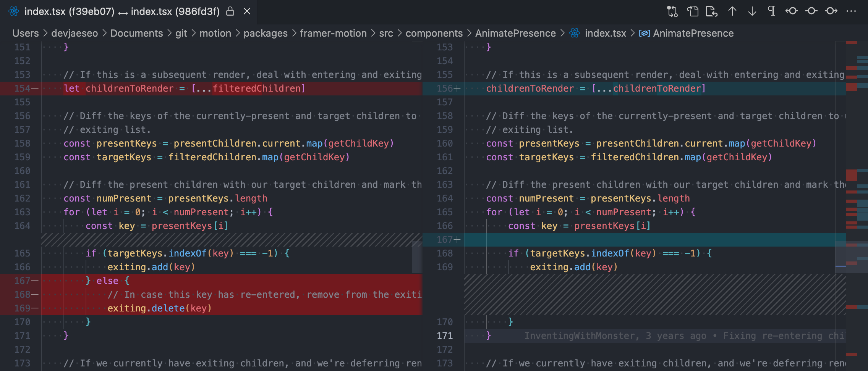The height and width of the screenshot is (371, 868).
Task: Go to previous change with up arrow
Action: [x=732, y=11]
